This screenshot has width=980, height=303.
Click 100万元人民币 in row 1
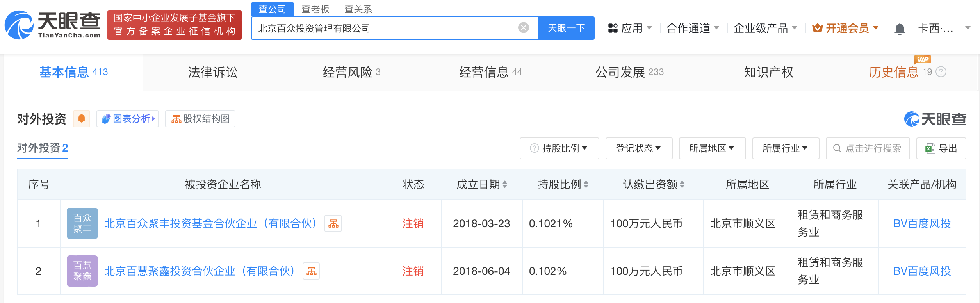647,223
